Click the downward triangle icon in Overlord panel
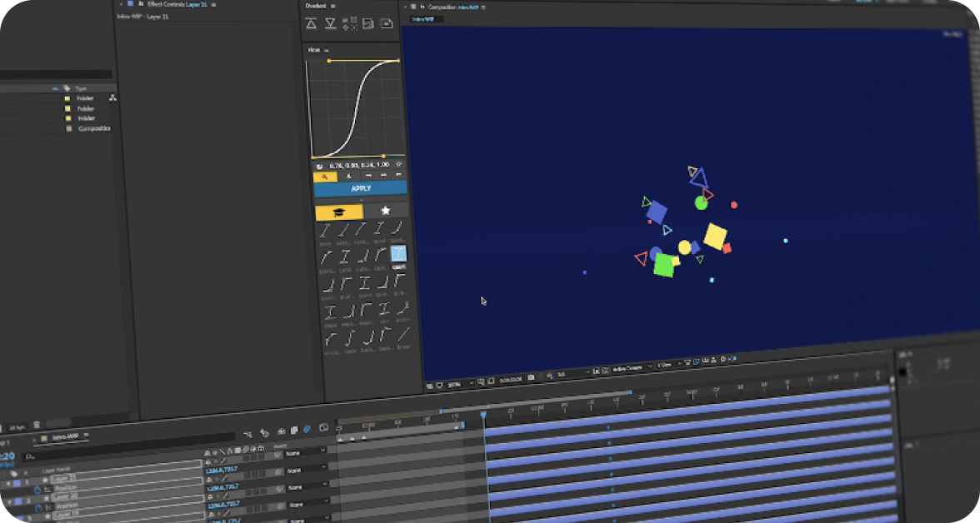This screenshot has width=980, height=523. 331,24
